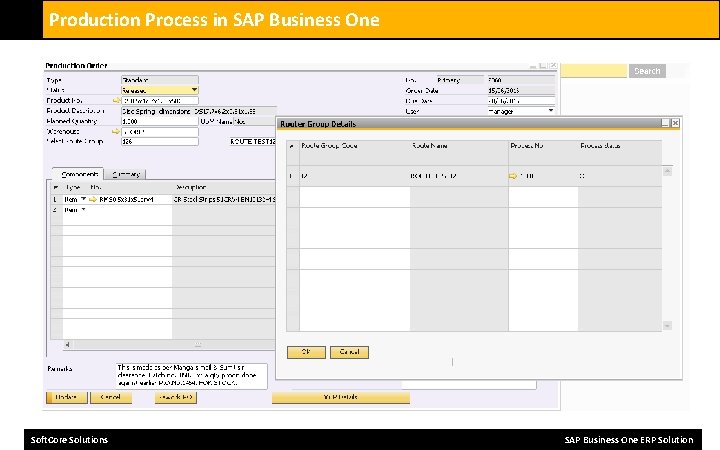This screenshot has height=450, width=720.
Task: Click the Update button in Production Order
Action: click(x=67, y=397)
